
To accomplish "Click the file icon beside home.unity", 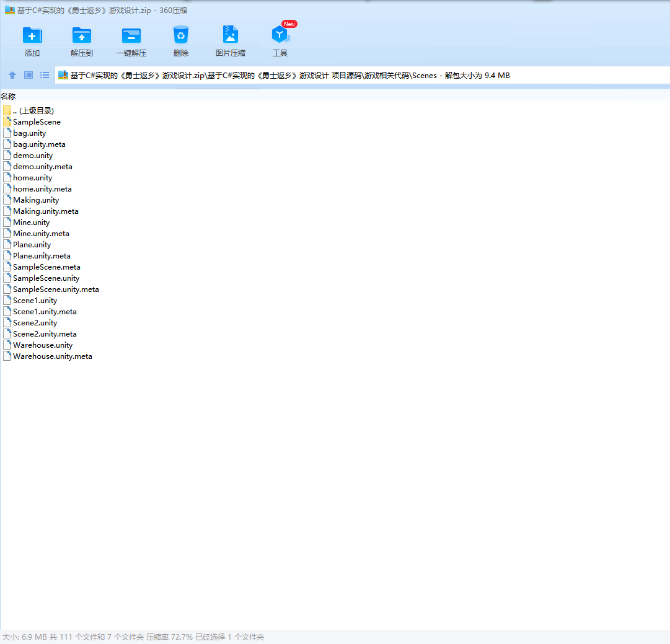I will coord(7,177).
